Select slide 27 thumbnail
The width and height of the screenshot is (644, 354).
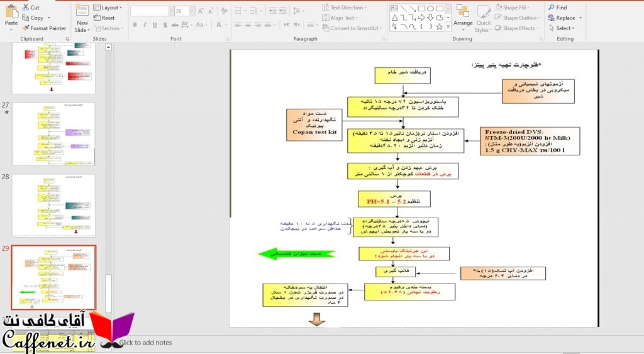click(53, 134)
